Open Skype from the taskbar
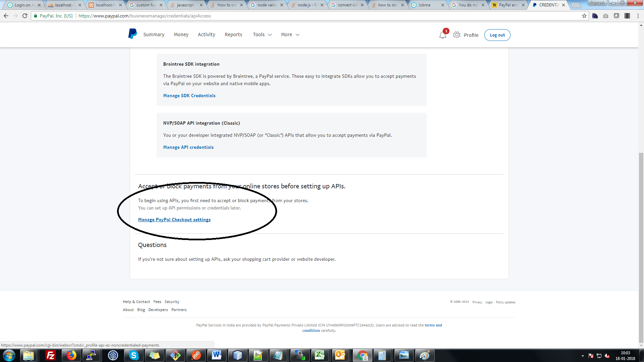This screenshot has width=644, height=362. (133, 355)
